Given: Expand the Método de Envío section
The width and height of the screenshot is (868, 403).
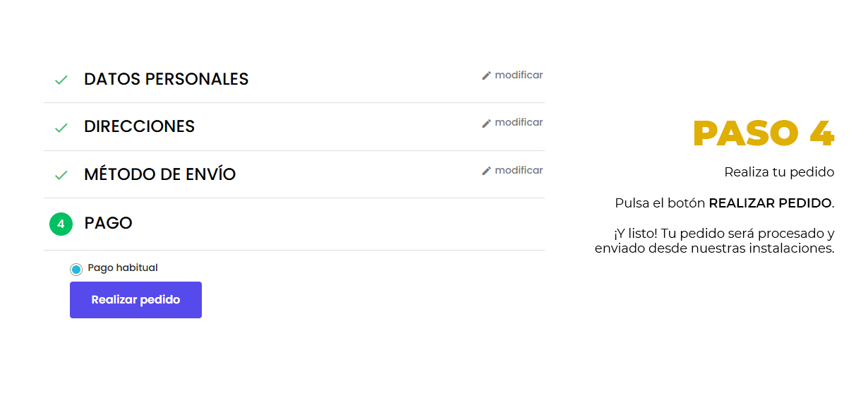Looking at the screenshot, I should coord(160,174).
